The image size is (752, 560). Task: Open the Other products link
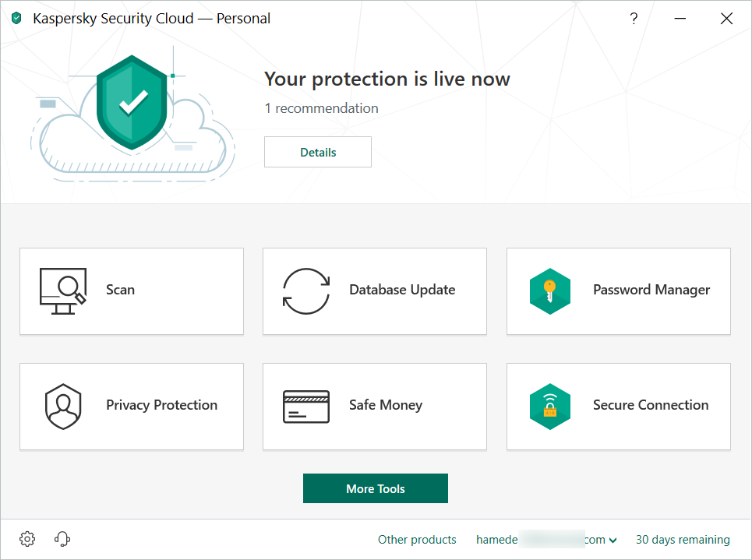point(417,540)
